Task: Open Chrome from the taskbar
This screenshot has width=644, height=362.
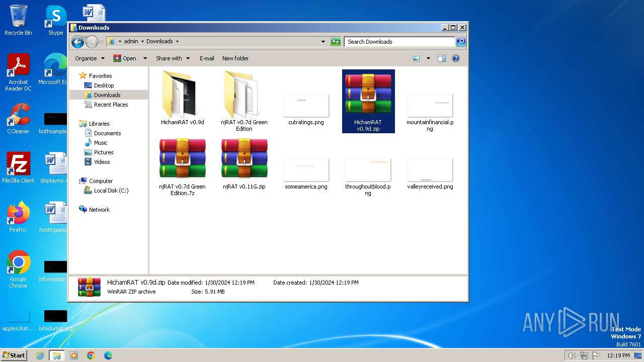Action: click(91, 355)
